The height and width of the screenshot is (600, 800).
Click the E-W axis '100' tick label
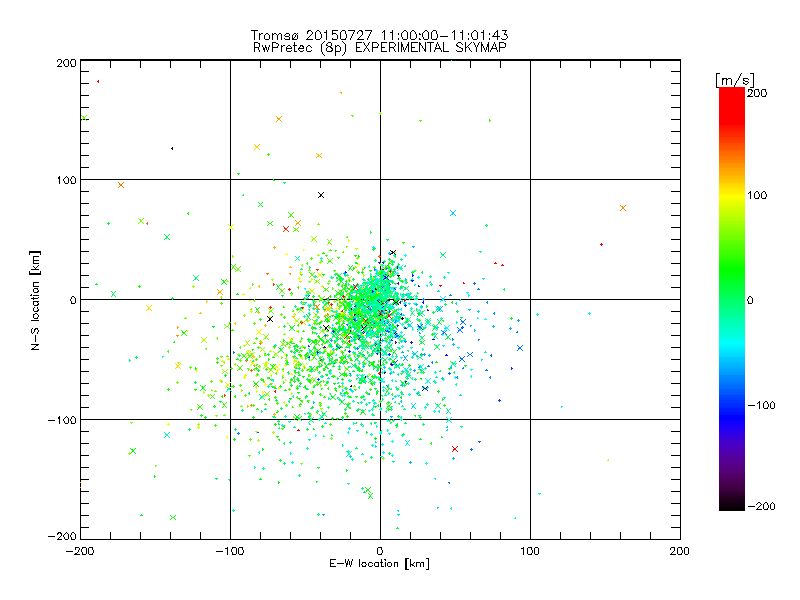coord(530,551)
